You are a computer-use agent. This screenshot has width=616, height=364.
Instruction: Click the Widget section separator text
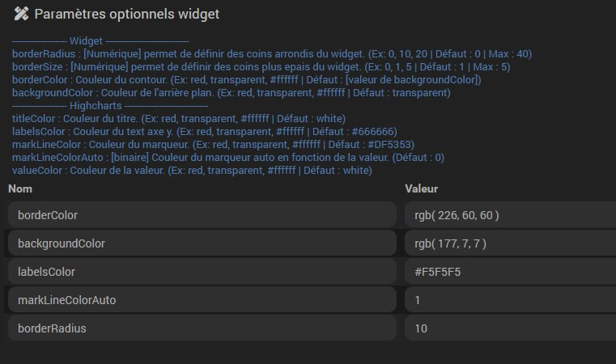pos(100,40)
